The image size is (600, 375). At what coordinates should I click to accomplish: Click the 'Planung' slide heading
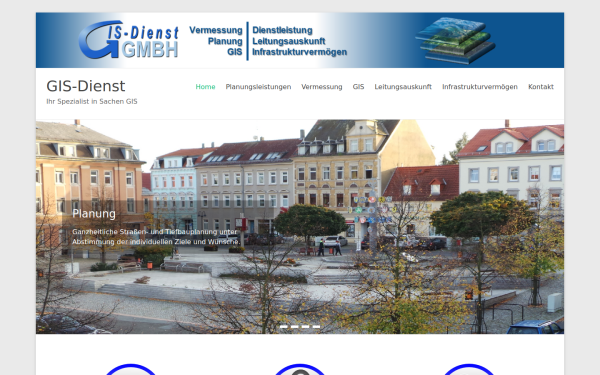94,214
